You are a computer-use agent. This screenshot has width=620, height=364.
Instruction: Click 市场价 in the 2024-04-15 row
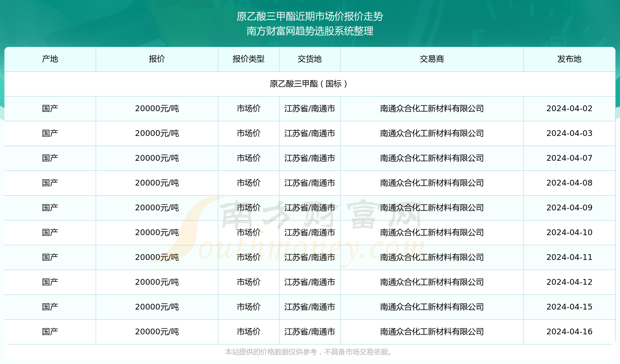click(248, 307)
